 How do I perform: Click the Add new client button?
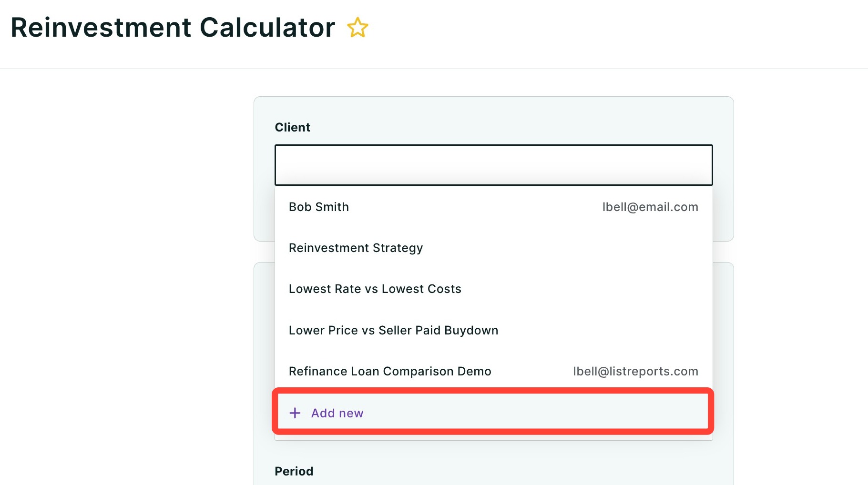pyautogui.click(x=493, y=413)
